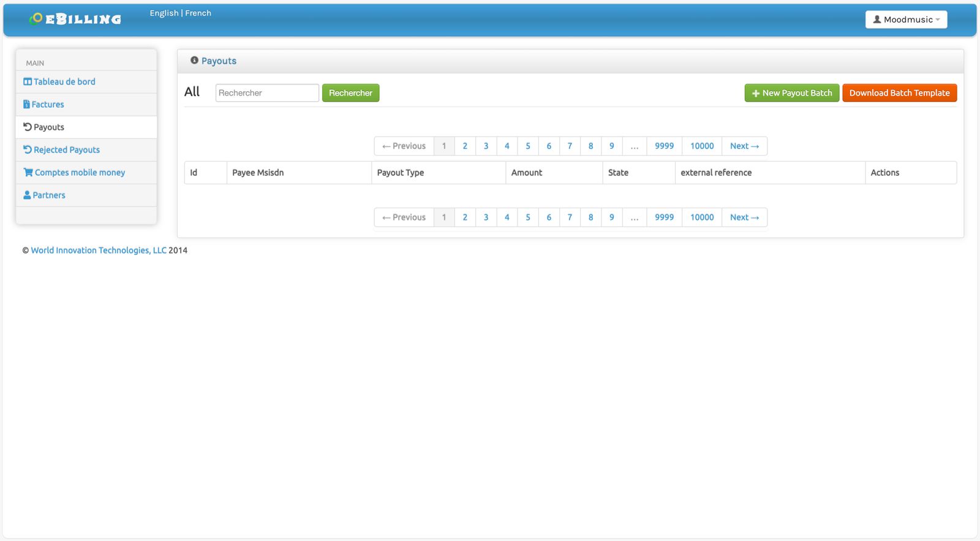Click Previous in bottom pagination
Image resolution: width=980 pixels, height=541 pixels.
tap(404, 217)
